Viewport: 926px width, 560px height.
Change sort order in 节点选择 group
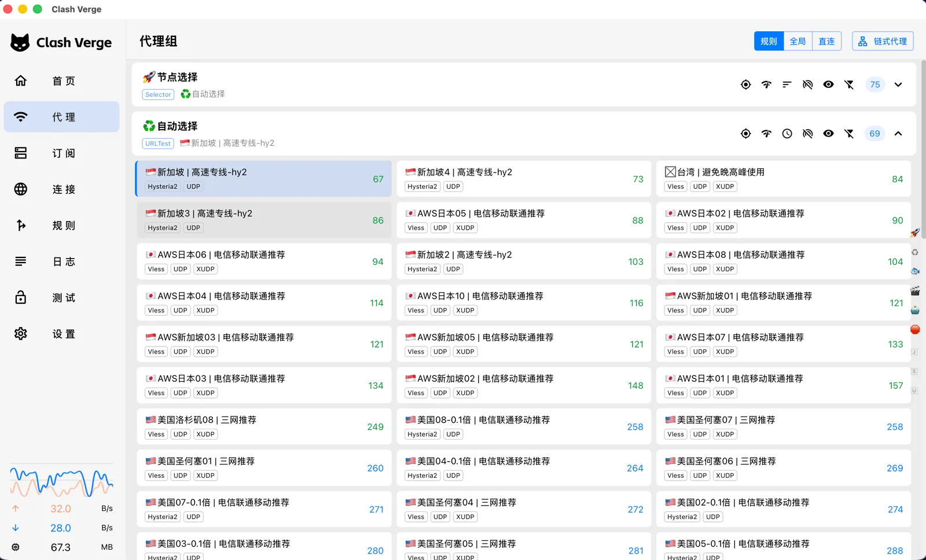pyautogui.click(x=787, y=84)
